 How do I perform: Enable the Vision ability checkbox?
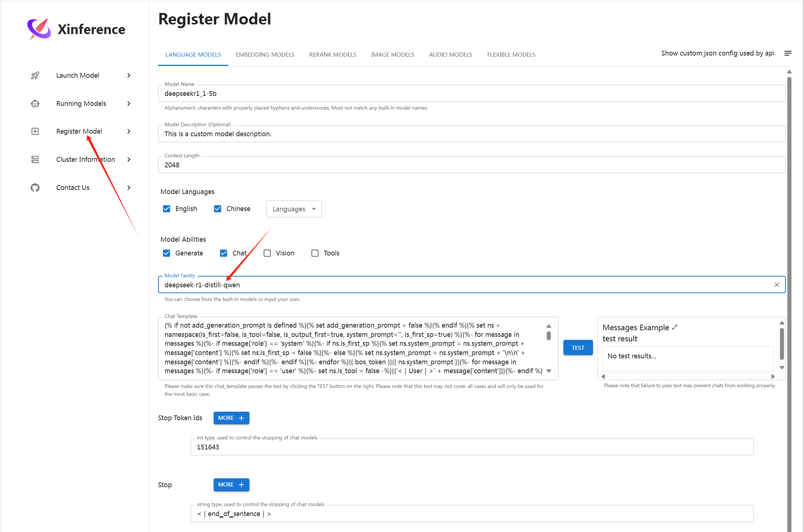tap(267, 253)
